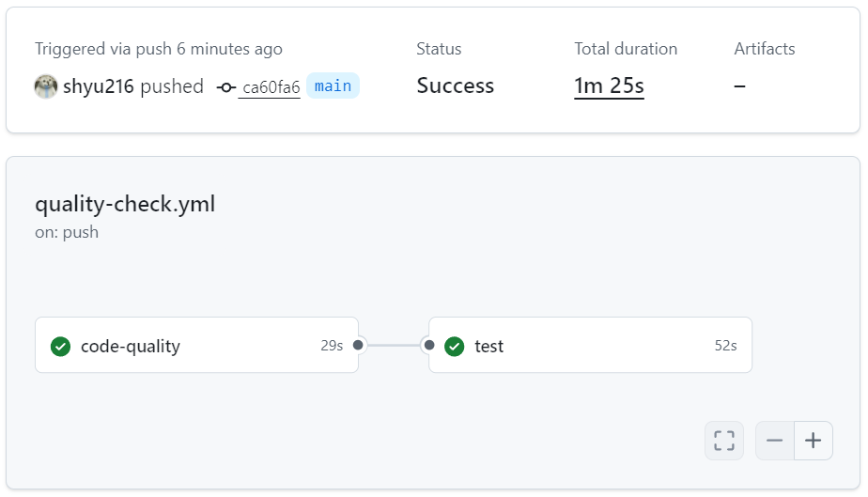Click the Artifacts dash value

pyautogui.click(x=740, y=86)
